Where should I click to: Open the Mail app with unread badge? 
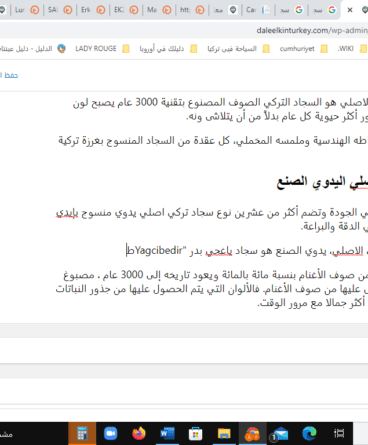tap(281, 434)
